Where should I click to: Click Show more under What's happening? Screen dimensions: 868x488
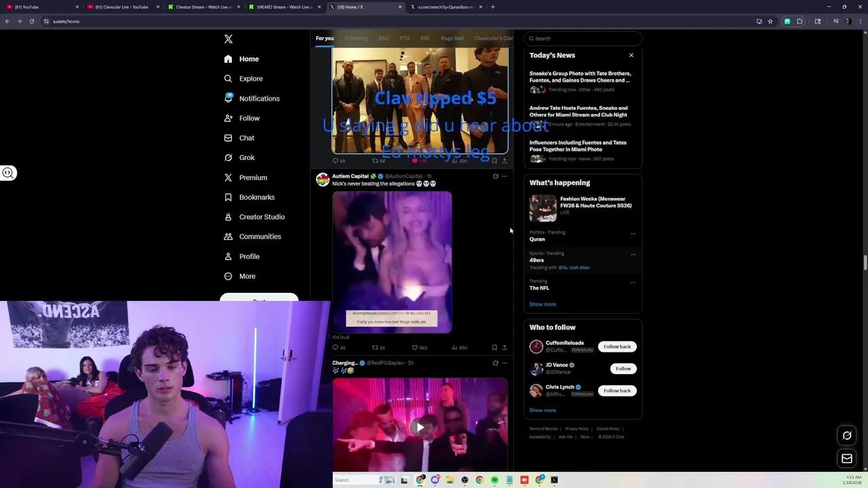coord(542,304)
